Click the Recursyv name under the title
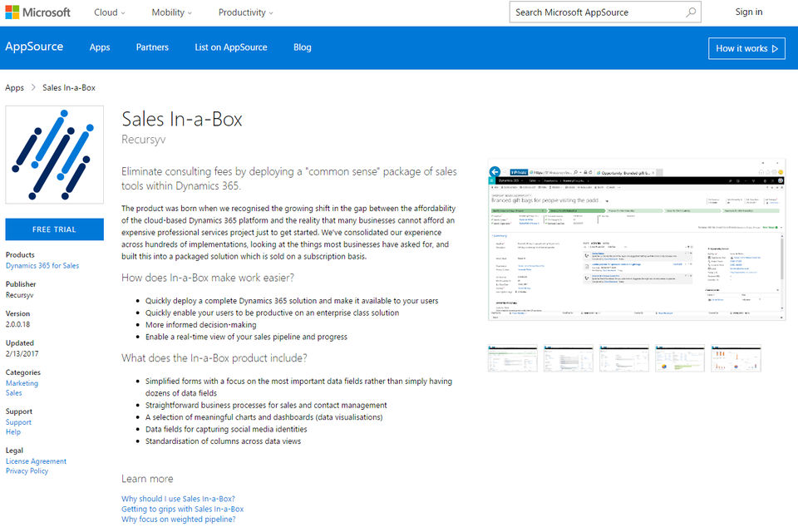Image resolution: width=798 pixels, height=532 pixels. (144, 140)
